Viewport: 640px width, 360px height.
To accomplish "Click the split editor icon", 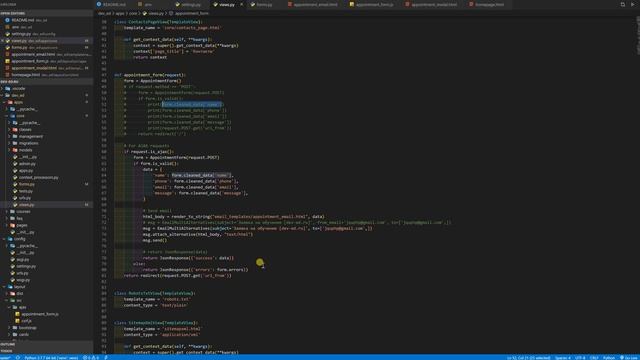I will tap(623, 4).
